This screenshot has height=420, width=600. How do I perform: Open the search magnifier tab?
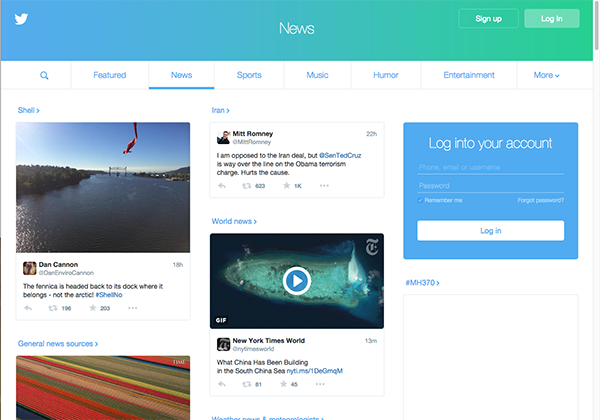44,75
